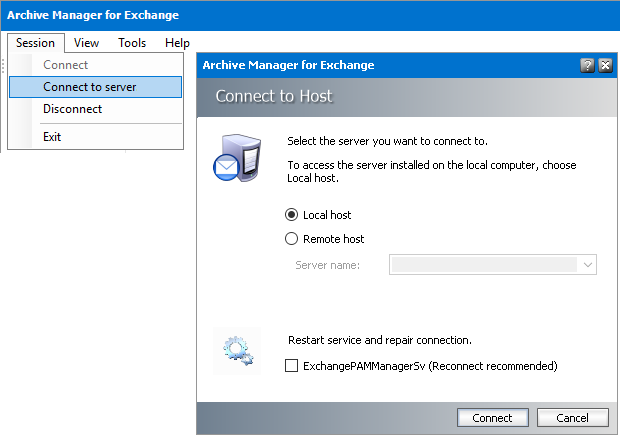Click the gears restart service icon
The width and height of the screenshot is (620, 437).
point(237,351)
